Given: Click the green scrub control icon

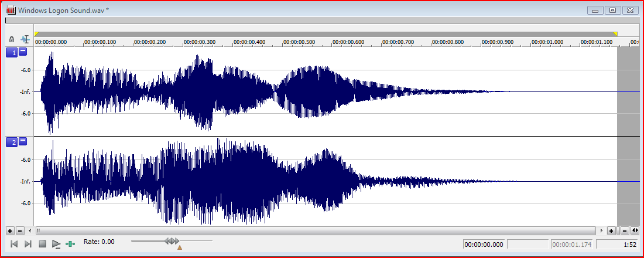Looking at the screenshot, I should pos(71,244).
